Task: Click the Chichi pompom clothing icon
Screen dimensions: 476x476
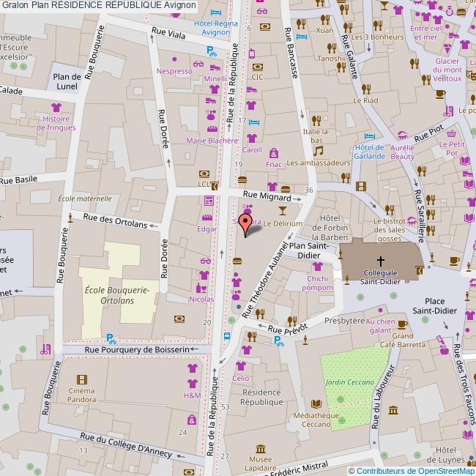Action: click(x=318, y=267)
